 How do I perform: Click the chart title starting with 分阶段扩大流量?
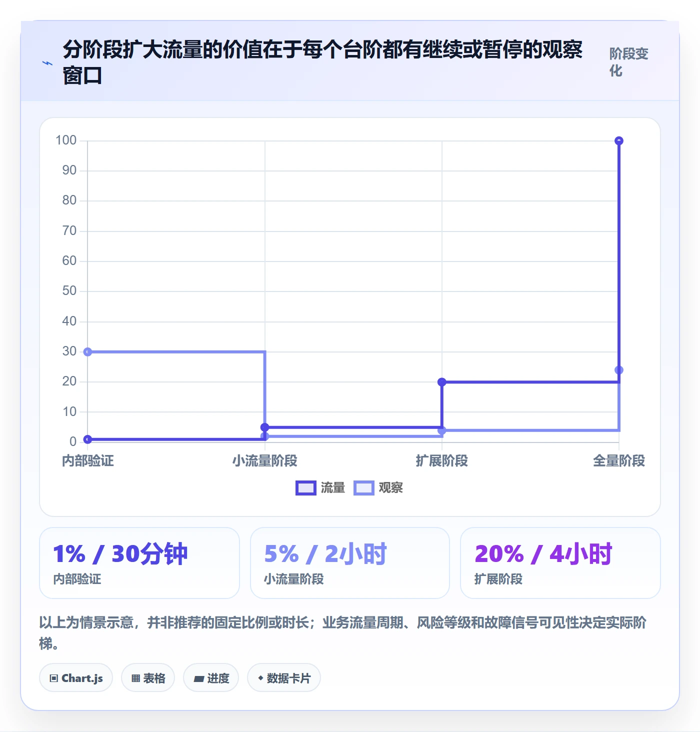322,62
